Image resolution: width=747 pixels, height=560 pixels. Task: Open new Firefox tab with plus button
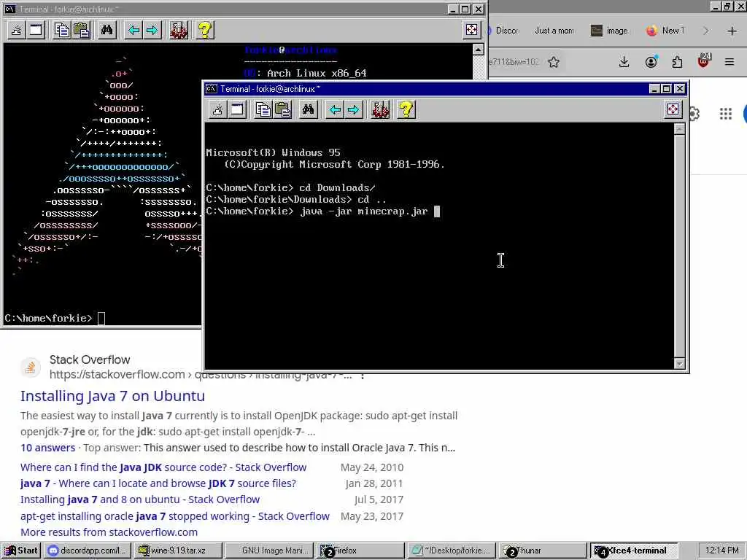(732, 31)
